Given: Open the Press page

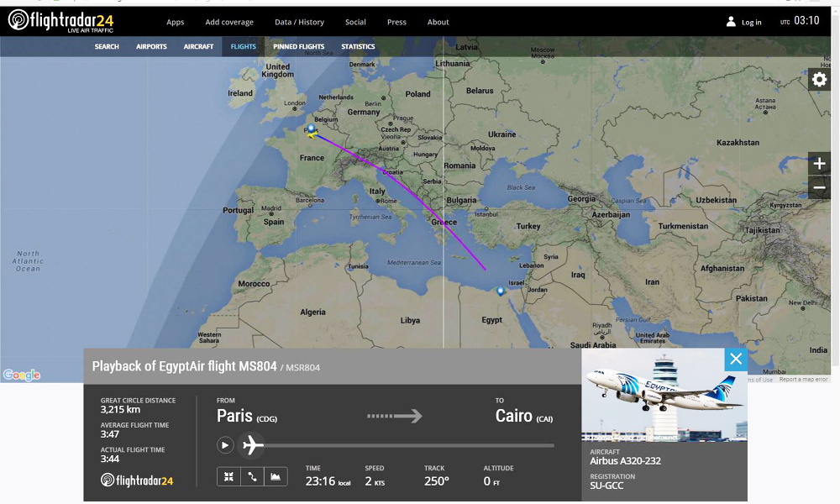Looking at the screenshot, I should click(x=396, y=22).
